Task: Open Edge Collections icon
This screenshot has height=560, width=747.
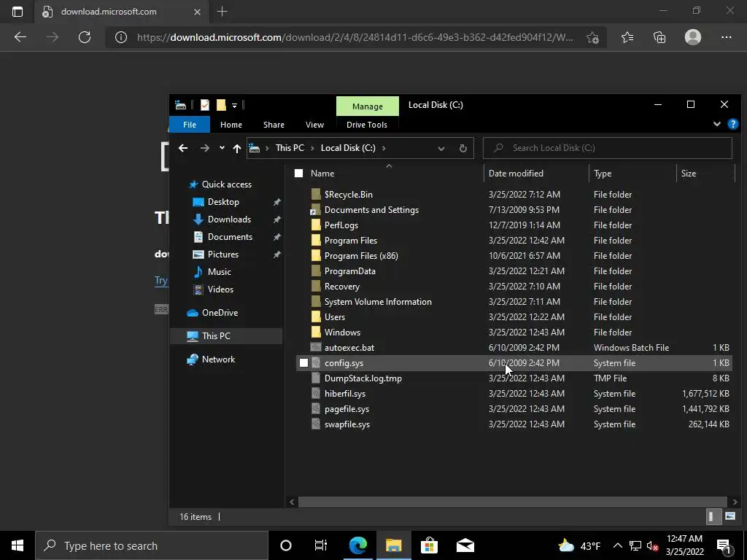Action: click(x=659, y=37)
